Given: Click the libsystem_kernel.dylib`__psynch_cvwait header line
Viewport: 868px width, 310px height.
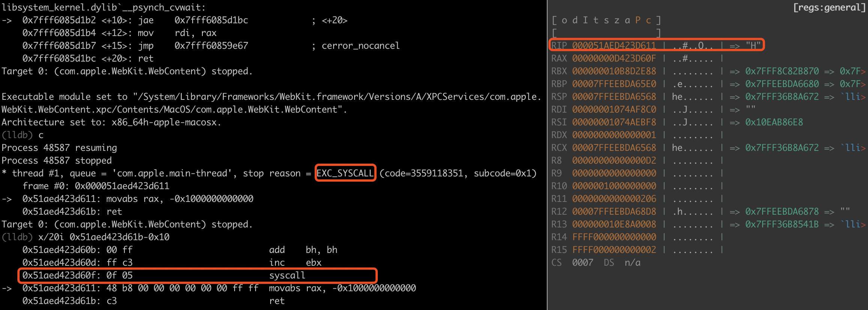Looking at the screenshot, I should click(103, 8).
